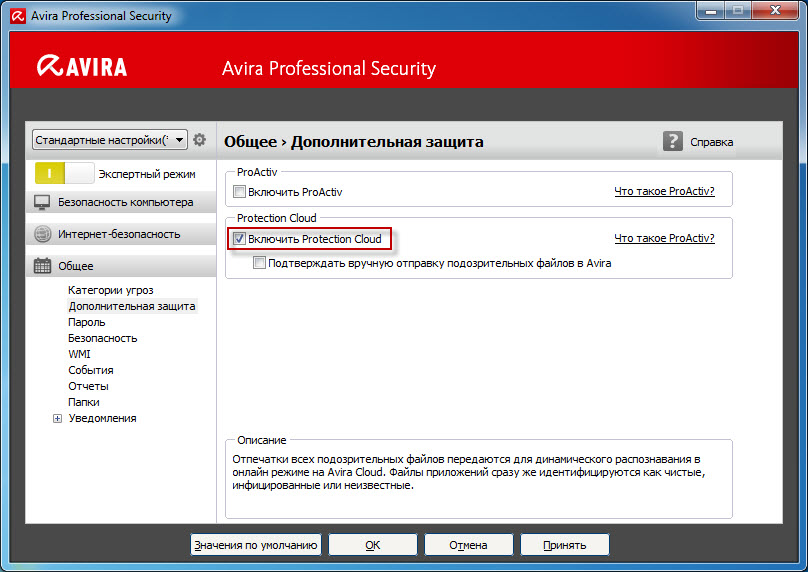Click Что такое ProActiv link in Protection Cloud group
Image resolution: width=808 pixels, height=572 pixels.
coord(664,238)
